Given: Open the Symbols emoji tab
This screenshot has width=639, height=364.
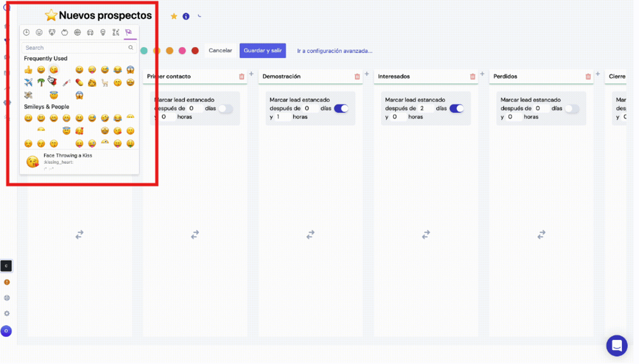Looking at the screenshot, I should tap(116, 32).
